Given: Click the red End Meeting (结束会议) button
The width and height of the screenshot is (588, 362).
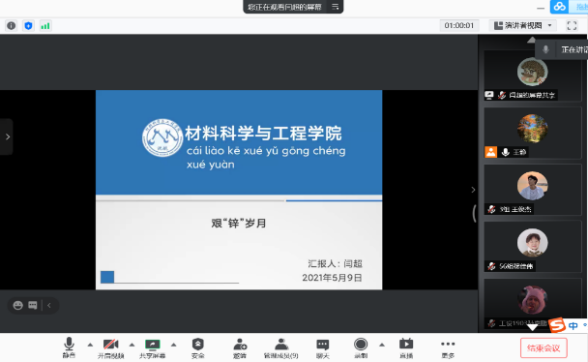Looking at the screenshot, I should point(543,348).
